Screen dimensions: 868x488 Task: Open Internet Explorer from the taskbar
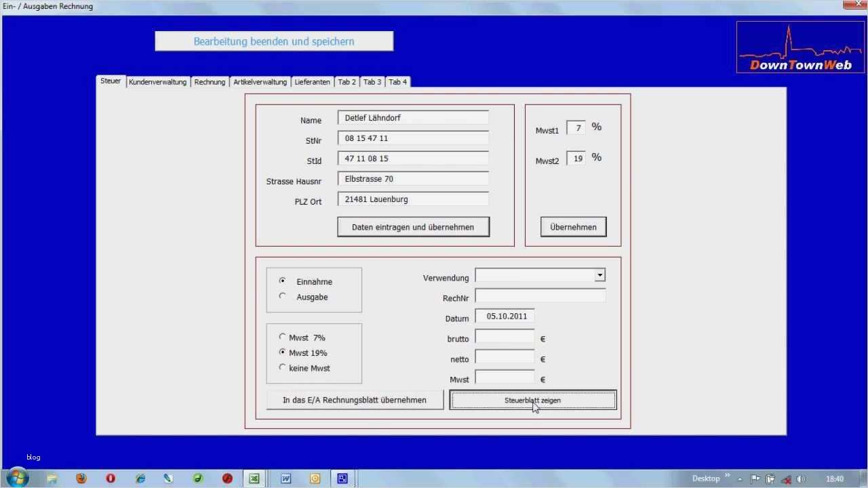point(140,479)
